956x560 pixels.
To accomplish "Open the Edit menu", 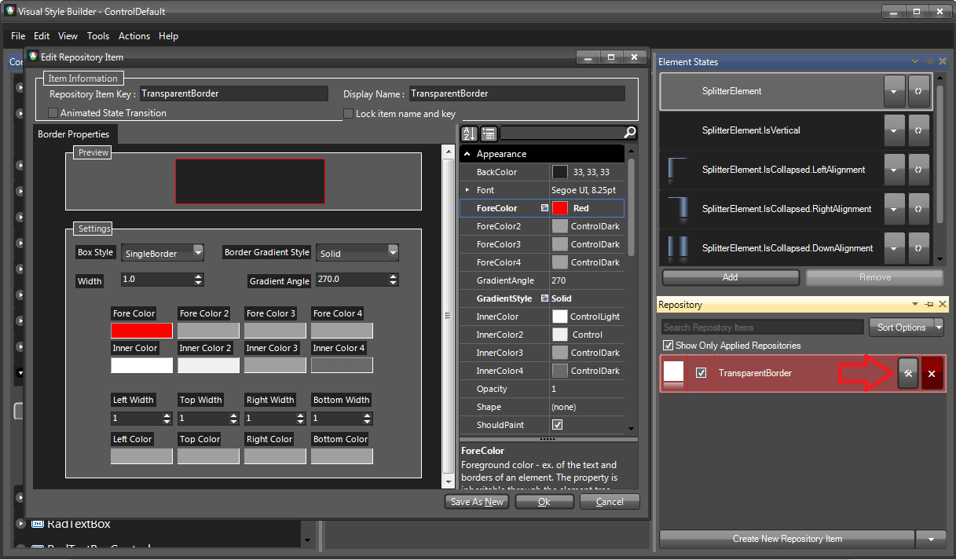I will click(x=42, y=36).
